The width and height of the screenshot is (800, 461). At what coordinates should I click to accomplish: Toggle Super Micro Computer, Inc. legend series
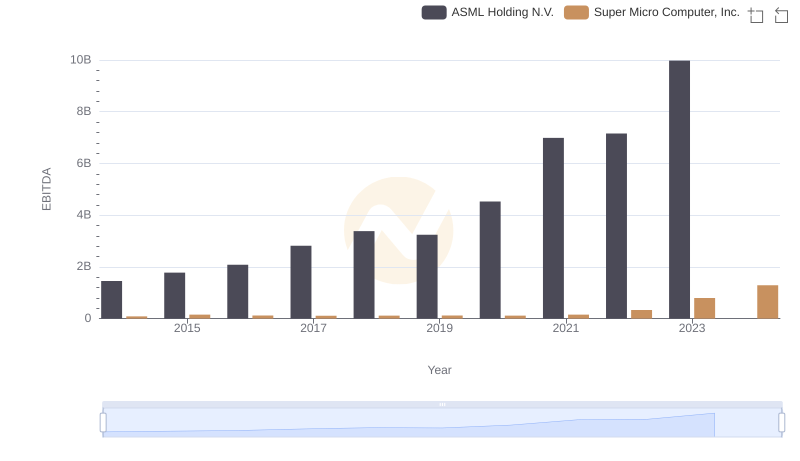pos(652,12)
